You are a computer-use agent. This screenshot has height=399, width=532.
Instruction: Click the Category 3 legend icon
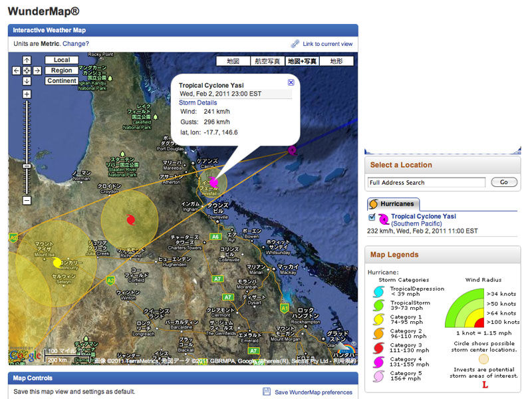tap(378, 348)
